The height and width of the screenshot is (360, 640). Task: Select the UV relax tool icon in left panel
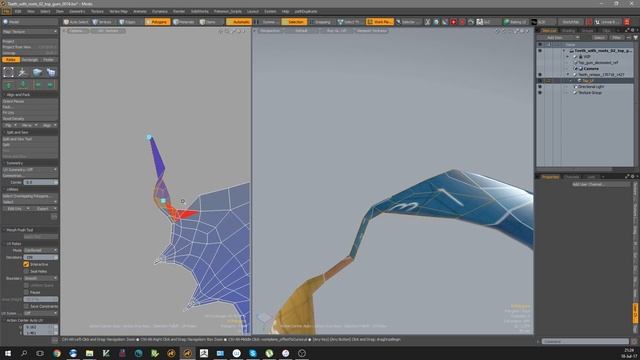tap(9, 72)
